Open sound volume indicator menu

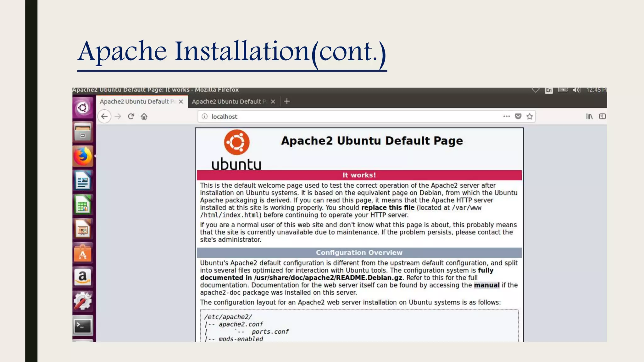click(576, 90)
